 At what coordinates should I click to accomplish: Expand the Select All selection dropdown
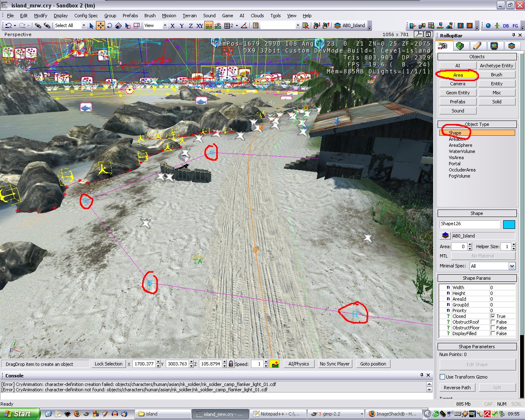pos(84,25)
